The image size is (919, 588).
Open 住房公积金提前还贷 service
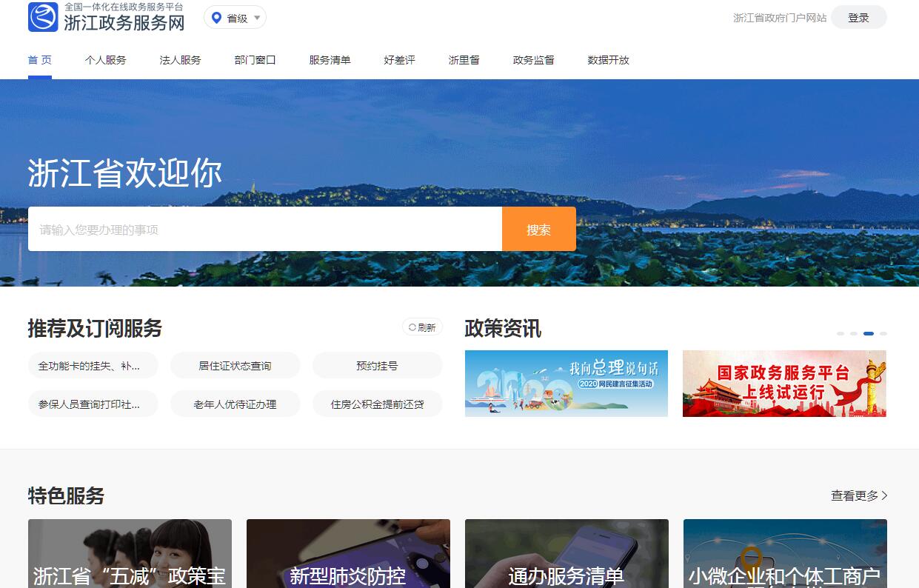(x=377, y=404)
